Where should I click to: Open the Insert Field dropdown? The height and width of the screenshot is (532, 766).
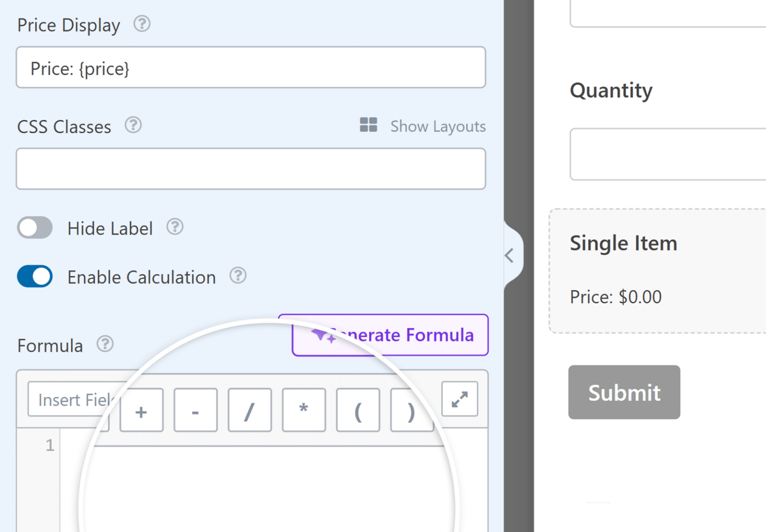(x=70, y=399)
